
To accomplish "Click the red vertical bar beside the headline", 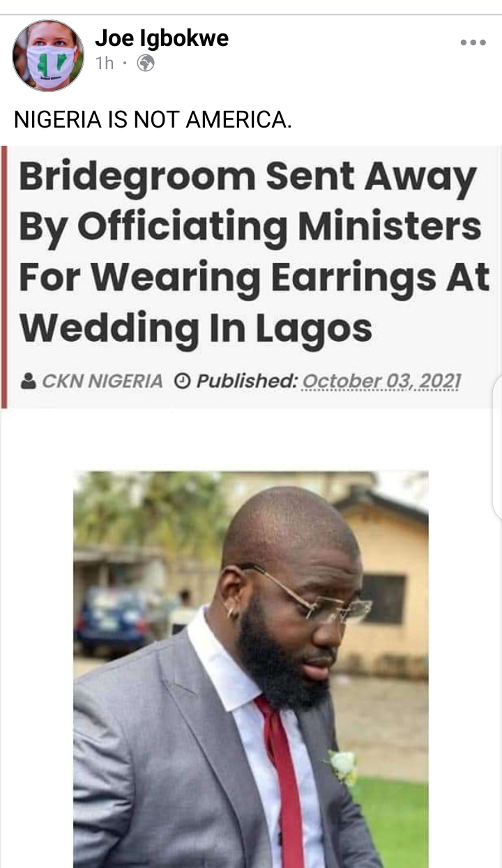I will click(3, 277).
